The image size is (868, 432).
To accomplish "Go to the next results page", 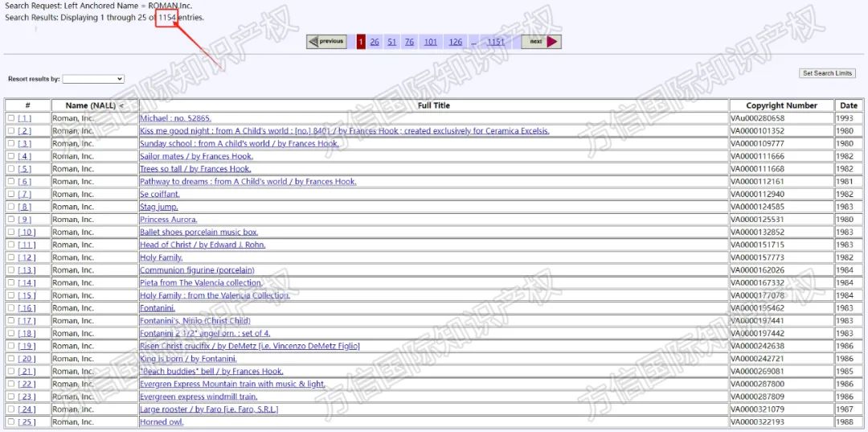I will (542, 42).
